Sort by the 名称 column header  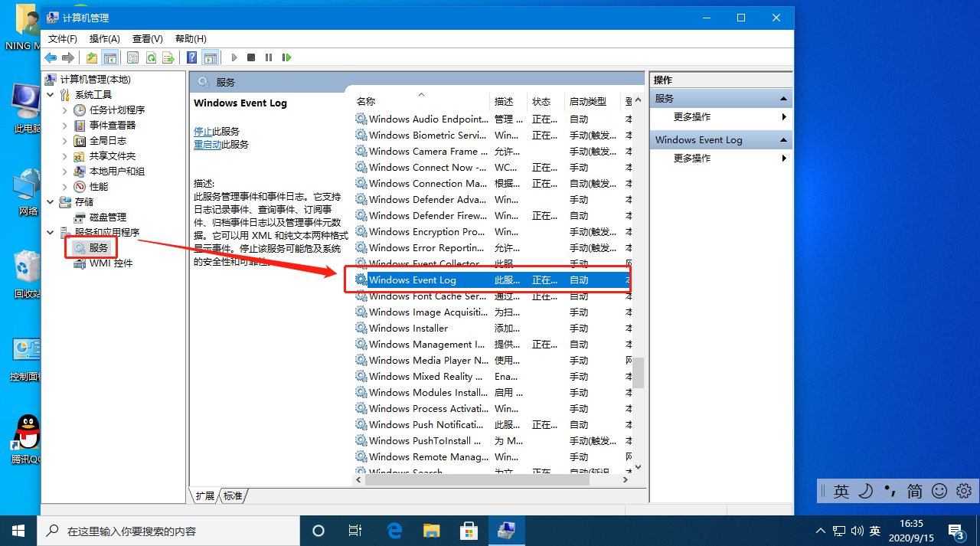[x=422, y=101]
